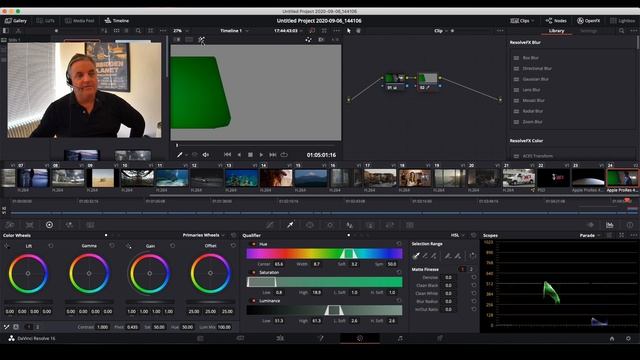Mute viewer audio speaker icon

206,155
